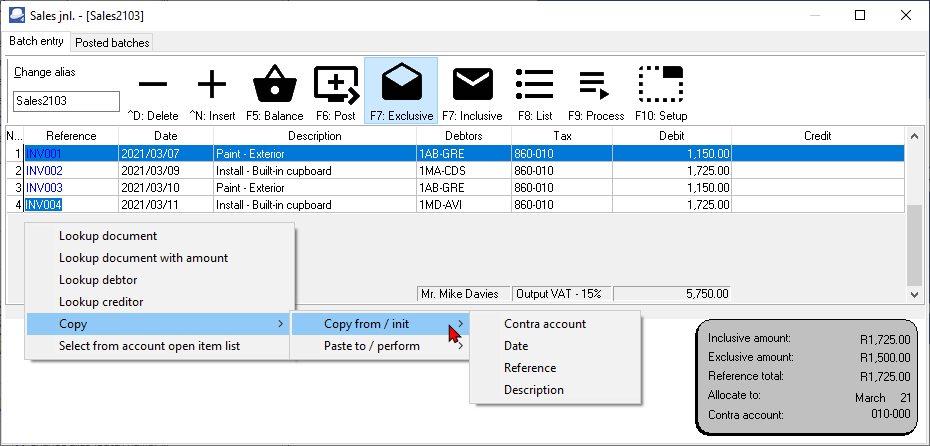This screenshot has width=930, height=446.
Task: Select reference cell INV003
Action: (x=71, y=188)
